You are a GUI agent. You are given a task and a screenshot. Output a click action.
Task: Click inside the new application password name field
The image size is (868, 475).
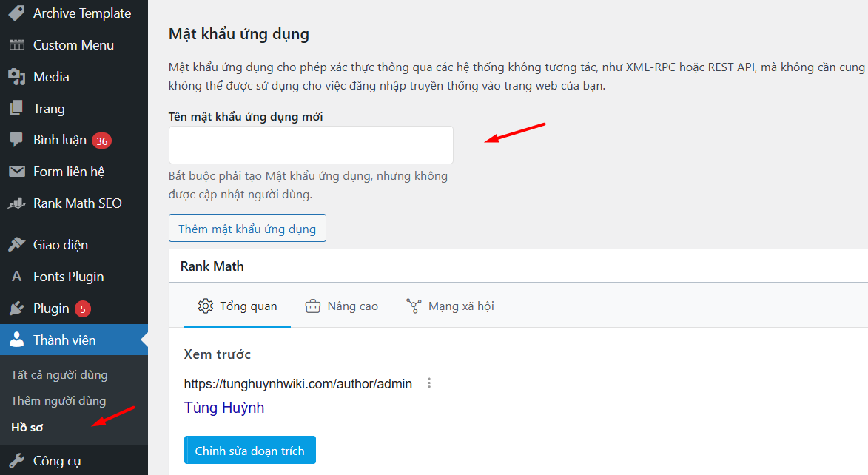pos(310,145)
